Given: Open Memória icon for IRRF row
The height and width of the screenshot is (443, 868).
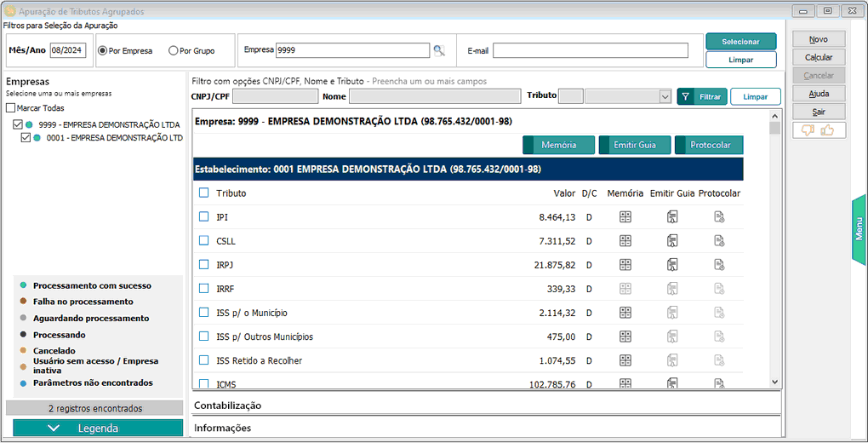Looking at the screenshot, I should coord(625,288).
